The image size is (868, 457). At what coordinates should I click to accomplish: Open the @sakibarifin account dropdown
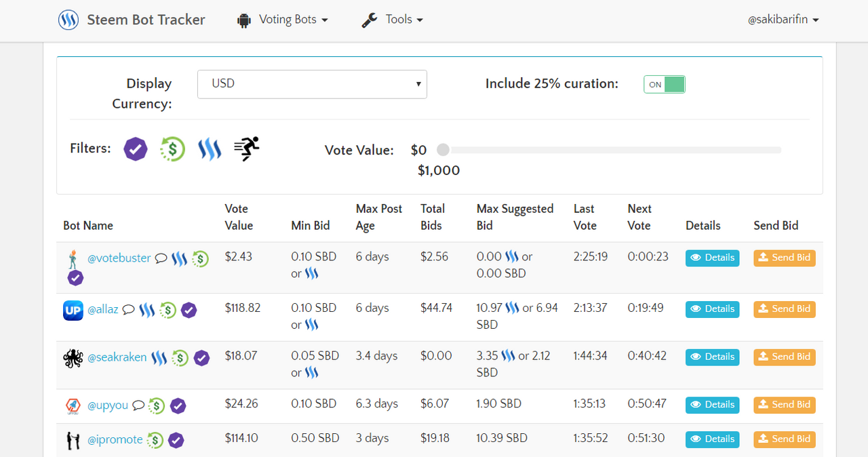pyautogui.click(x=783, y=20)
